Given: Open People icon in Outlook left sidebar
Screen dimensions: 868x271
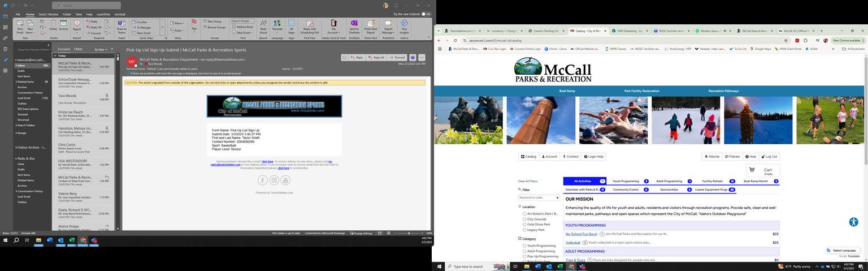Looking at the screenshot, I should click(x=6, y=38).
